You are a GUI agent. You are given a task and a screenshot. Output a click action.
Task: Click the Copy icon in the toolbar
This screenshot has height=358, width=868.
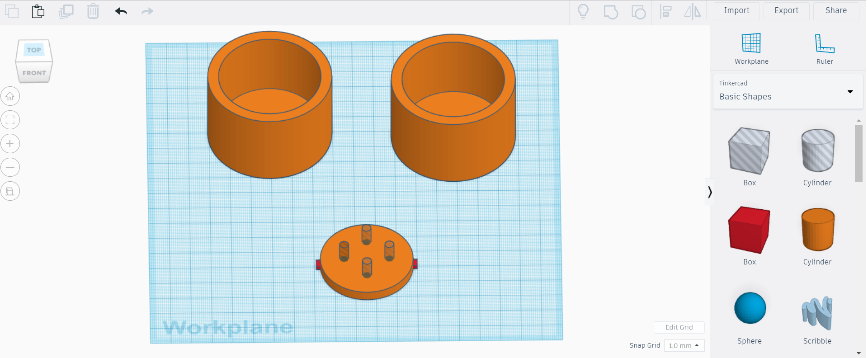click(x=11, y=11)
